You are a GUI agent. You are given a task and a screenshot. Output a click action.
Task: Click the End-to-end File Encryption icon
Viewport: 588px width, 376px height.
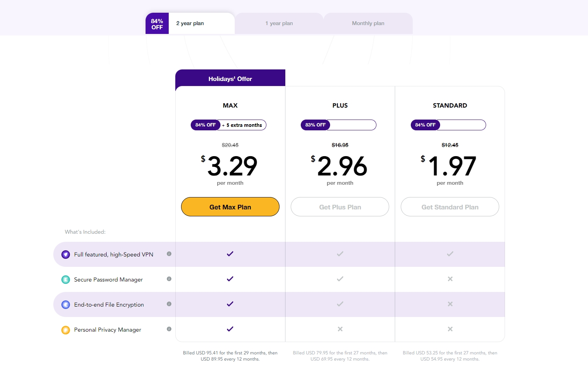point(66,305)
